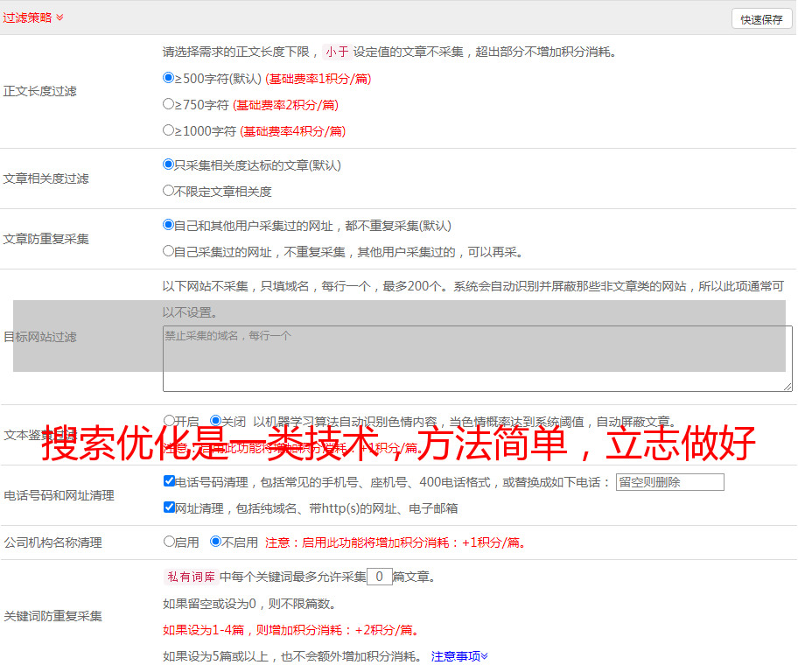Select the ≥750字符 length option
The image size is (798, 672).
(x=169, y=104)
